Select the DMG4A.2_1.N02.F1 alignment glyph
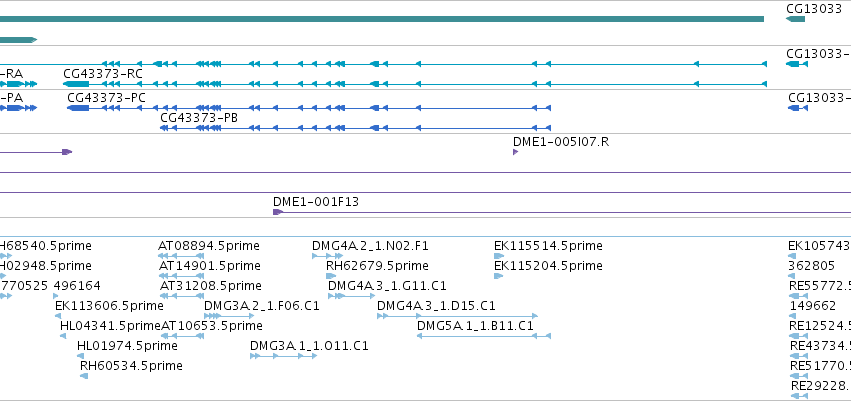 point(326,256)
